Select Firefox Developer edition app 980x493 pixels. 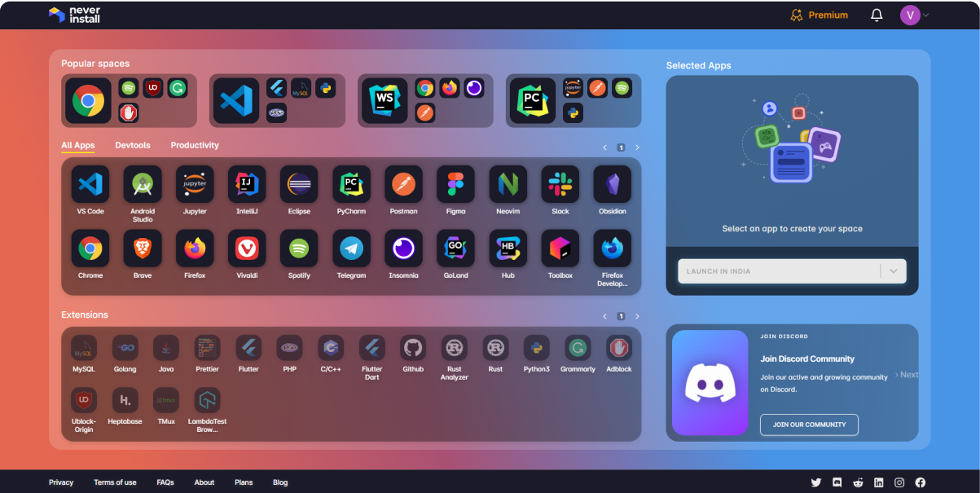pos(612,249)
